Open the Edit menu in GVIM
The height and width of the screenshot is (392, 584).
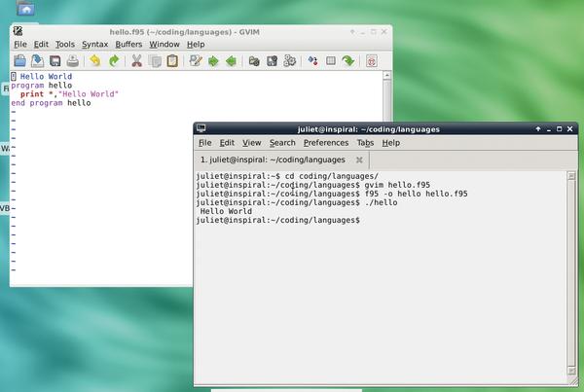pyautogui.click(x=41, y=45)
